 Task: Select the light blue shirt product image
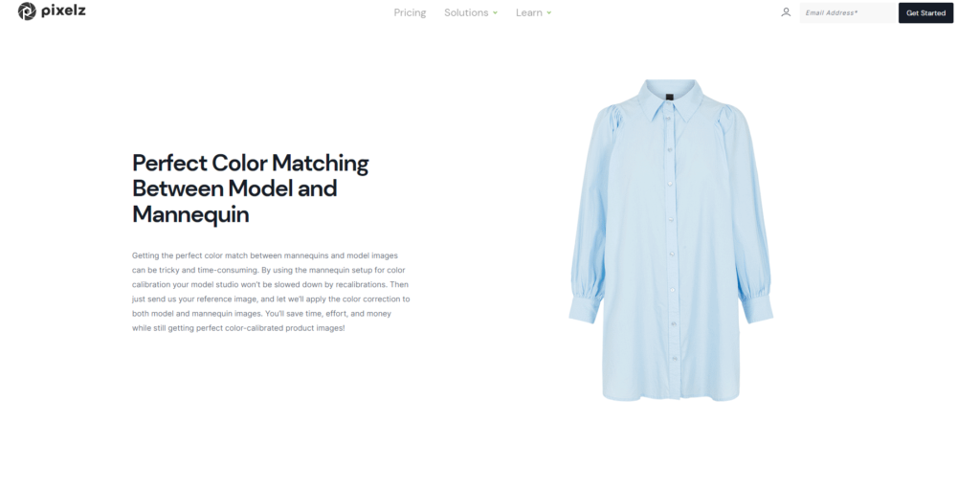coord(671,240)
